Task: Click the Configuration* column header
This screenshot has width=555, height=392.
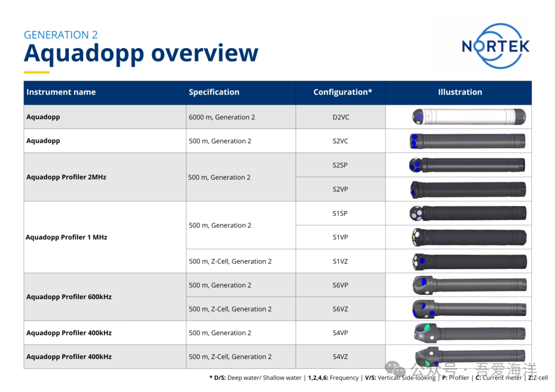Action: coord(342,92)
